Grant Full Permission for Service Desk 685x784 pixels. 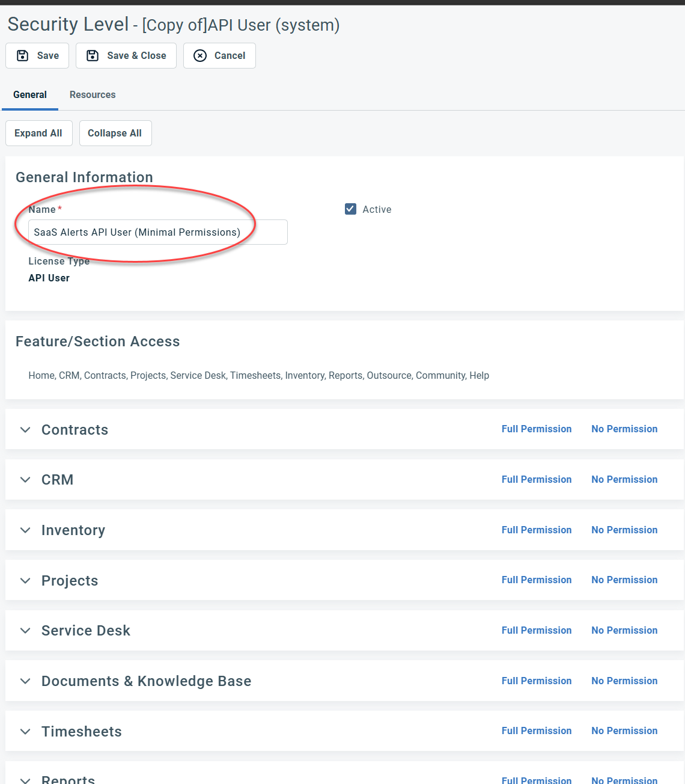pos(536,630)
